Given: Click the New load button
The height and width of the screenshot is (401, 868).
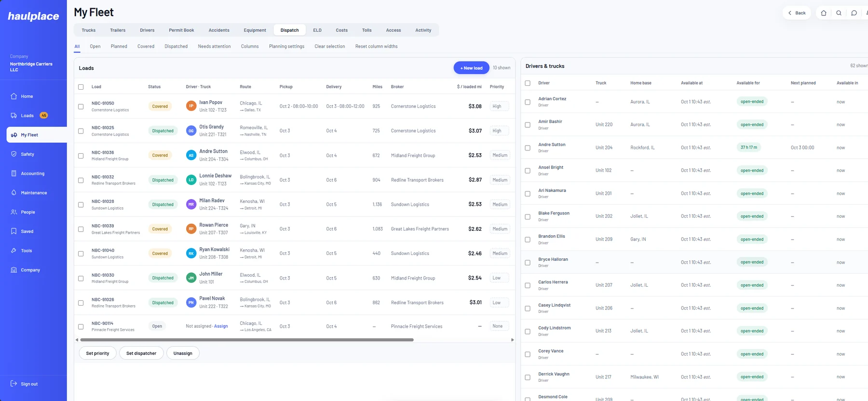Looking at the screenshot, I should (471, 68).
